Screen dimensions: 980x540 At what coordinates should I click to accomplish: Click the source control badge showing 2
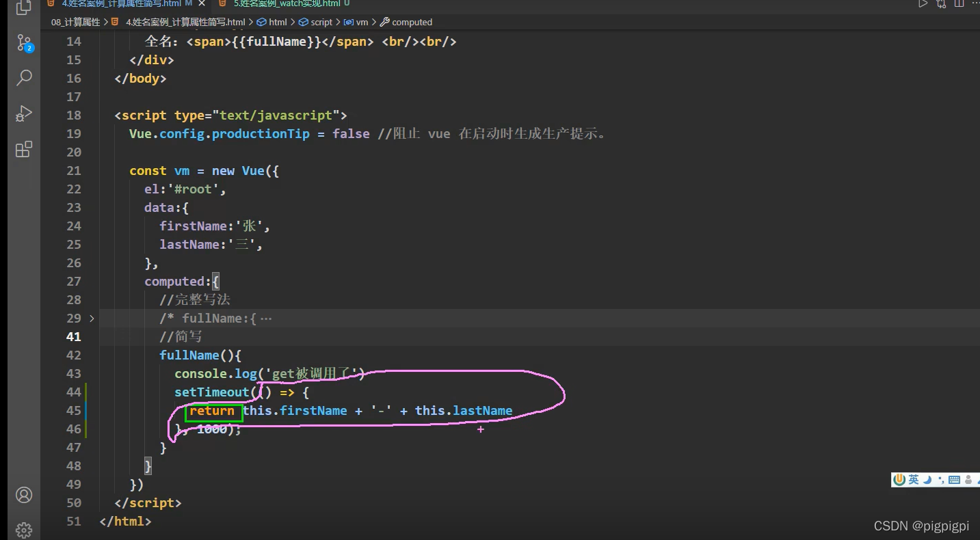[29, 49]
